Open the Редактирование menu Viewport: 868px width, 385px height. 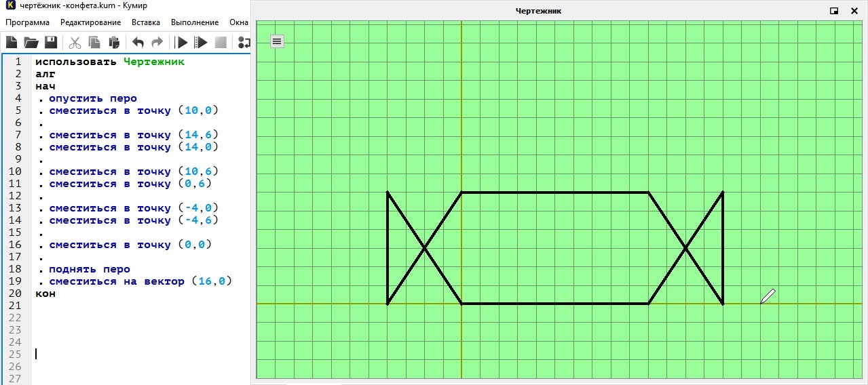point(91,22)
